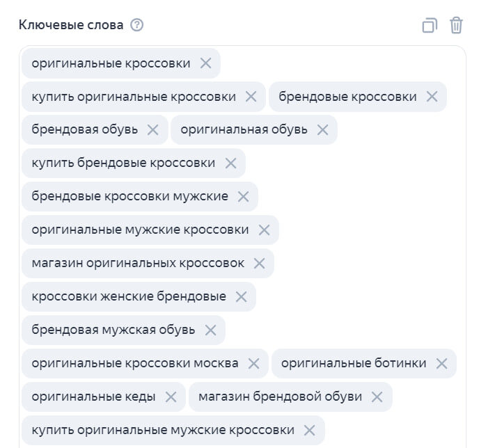Click the help icon next to Ключевые слова

pos(137,25)
